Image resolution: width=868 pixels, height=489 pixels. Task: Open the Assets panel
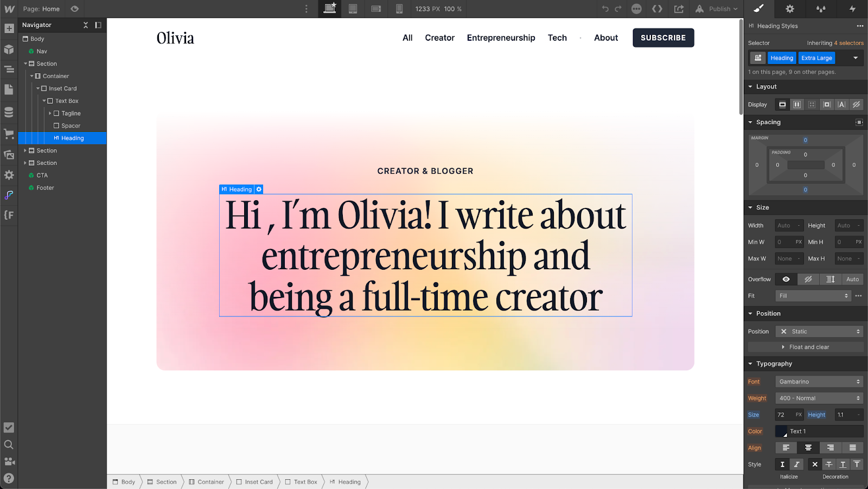pos(9,155)
